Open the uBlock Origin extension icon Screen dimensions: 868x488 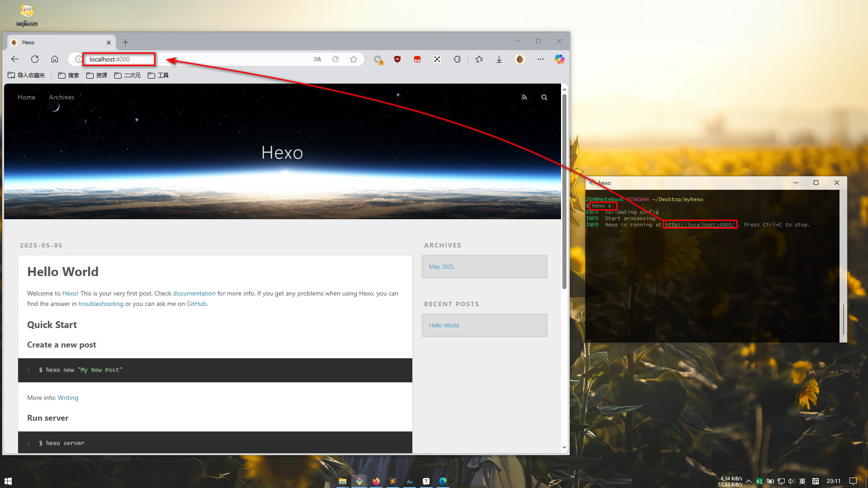(x=397, y=59)
